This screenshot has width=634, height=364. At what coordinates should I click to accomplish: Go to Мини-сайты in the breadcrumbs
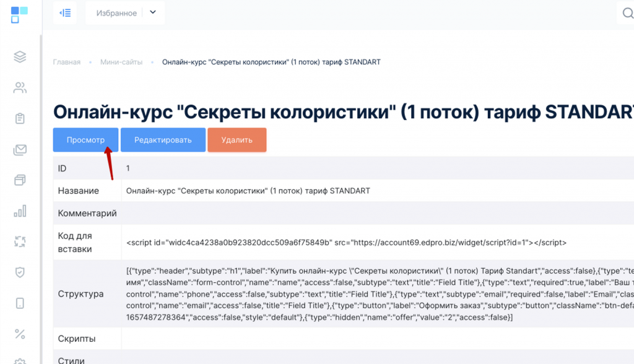pos(121,62)
